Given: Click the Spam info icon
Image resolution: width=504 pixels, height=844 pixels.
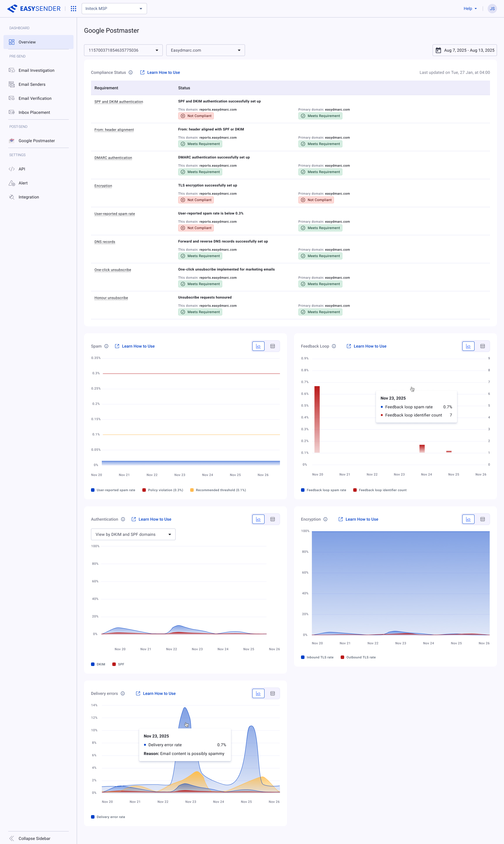Looking at the screenshot, I should [106, 346].
